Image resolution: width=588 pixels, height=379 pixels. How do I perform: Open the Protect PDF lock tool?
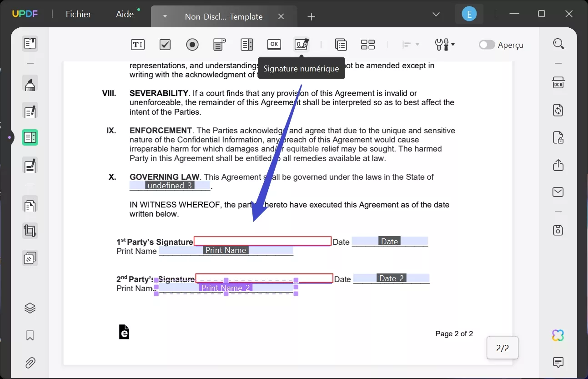click(x=558, y=137)
